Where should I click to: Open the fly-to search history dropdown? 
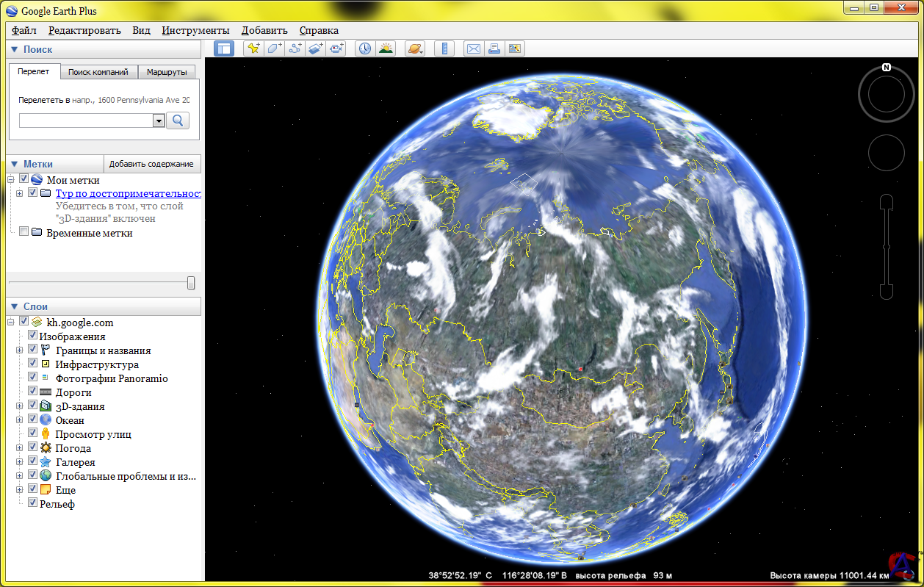pyautogui.click(x=158, y=121)
